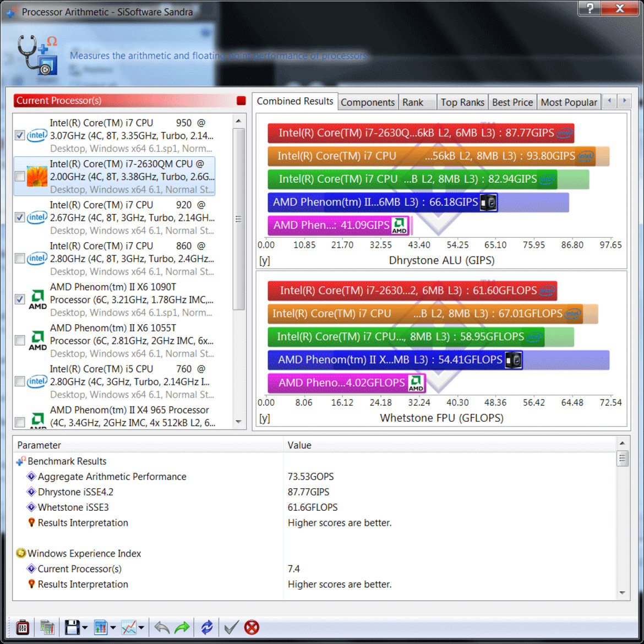Click the question mark help button in title bar
The image size is (644, 644).
pos(590,8)
